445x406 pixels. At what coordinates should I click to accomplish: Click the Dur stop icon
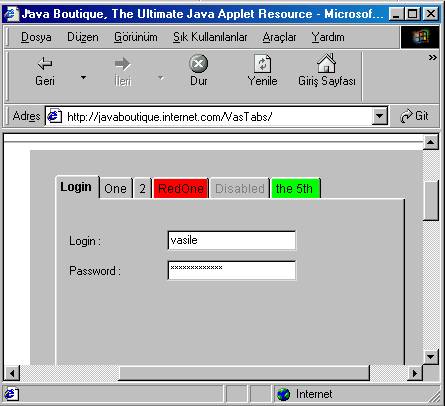199,63
